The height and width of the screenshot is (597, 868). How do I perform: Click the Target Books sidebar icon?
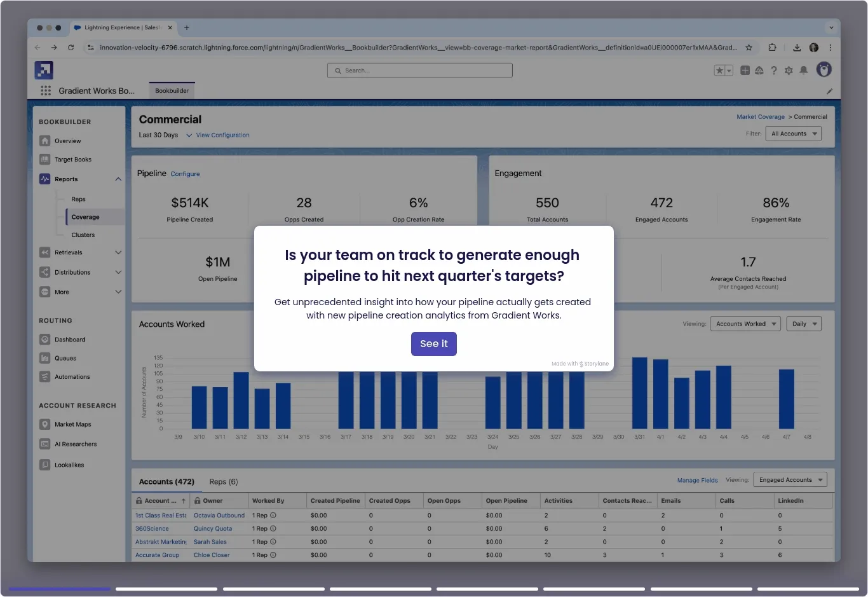(x=44, y=160)
